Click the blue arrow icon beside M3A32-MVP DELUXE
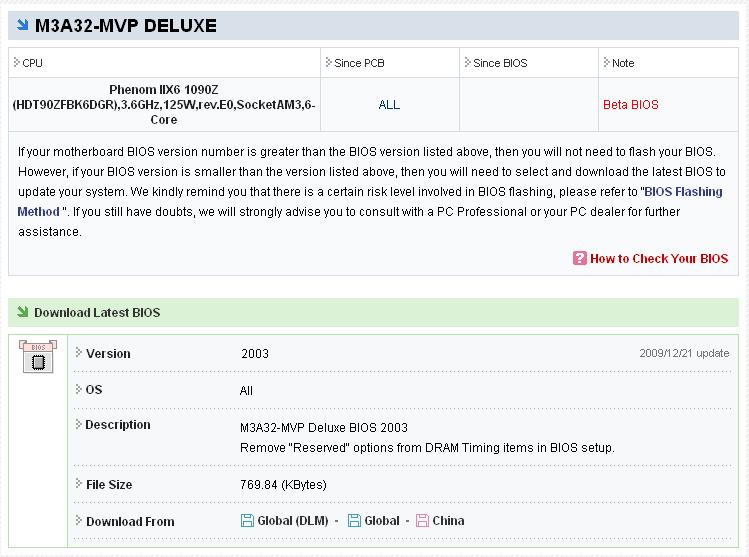The width and height of the screenshot is (749, 557). [x=22, y=25]
